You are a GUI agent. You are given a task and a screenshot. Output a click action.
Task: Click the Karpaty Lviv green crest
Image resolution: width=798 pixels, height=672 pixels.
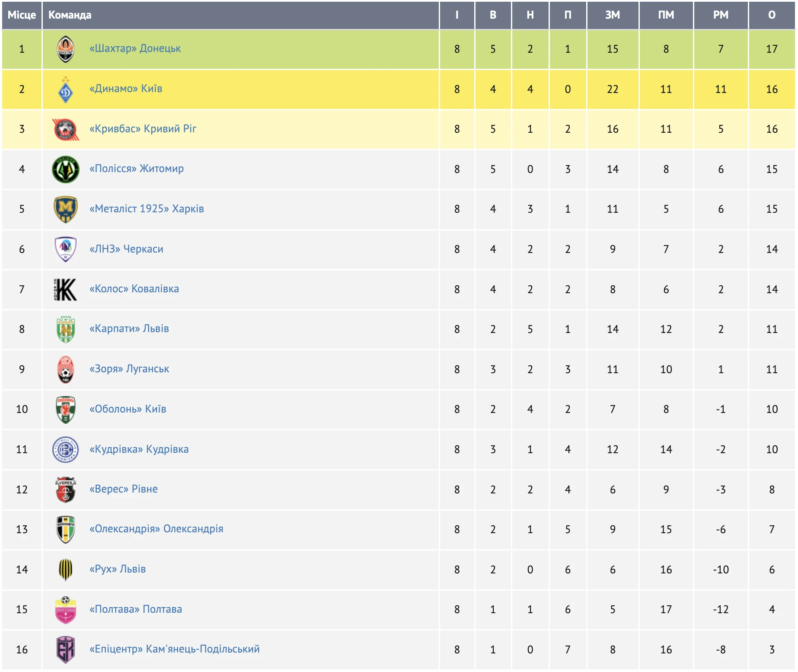pos(66,330)
